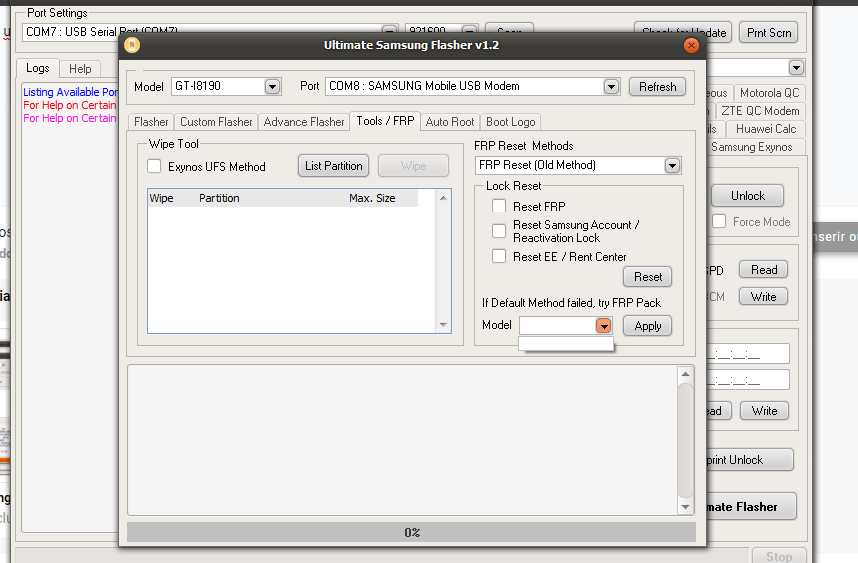Click Apply for the FRP Pack
This screenshot has width=858, height=563.
(x=648, y=326)
